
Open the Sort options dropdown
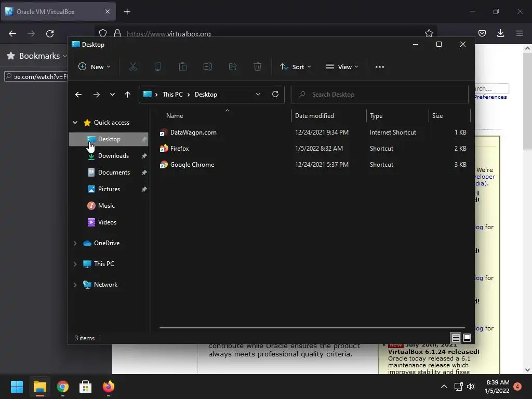(x=295, y=67)
